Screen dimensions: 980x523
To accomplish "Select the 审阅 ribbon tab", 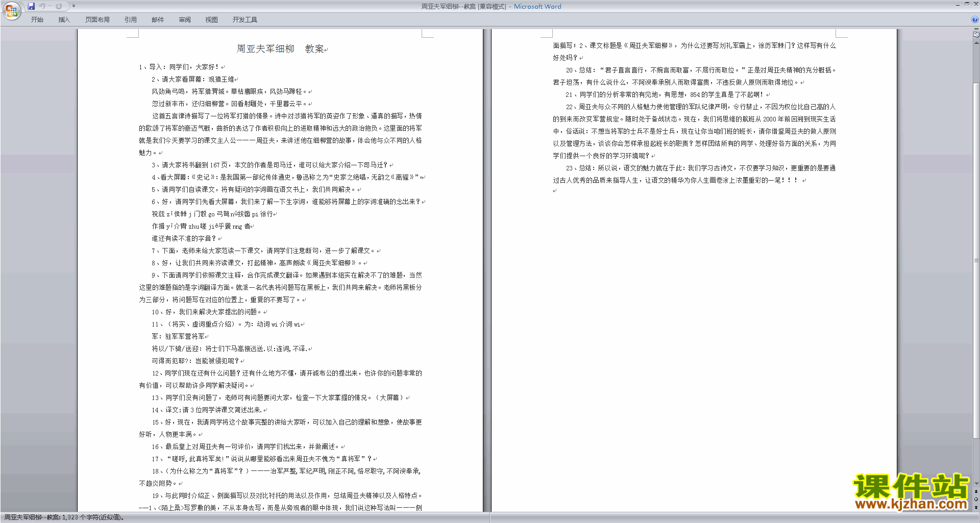I will (x=185, y=20).
